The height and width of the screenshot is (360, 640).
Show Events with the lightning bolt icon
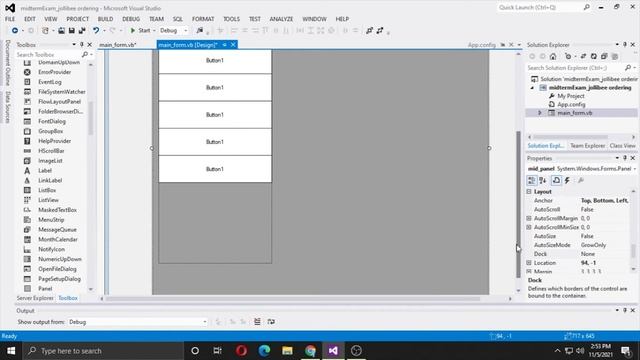tap(567, 180)
